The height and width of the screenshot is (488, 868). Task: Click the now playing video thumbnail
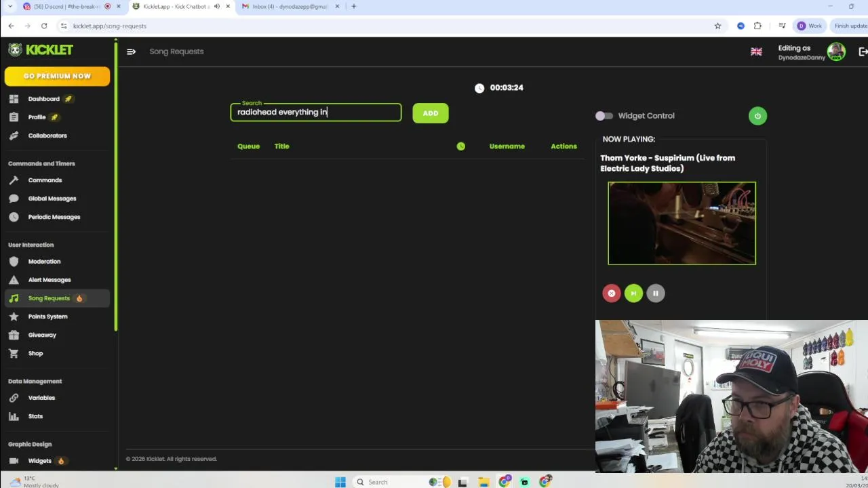pos(682,223)
